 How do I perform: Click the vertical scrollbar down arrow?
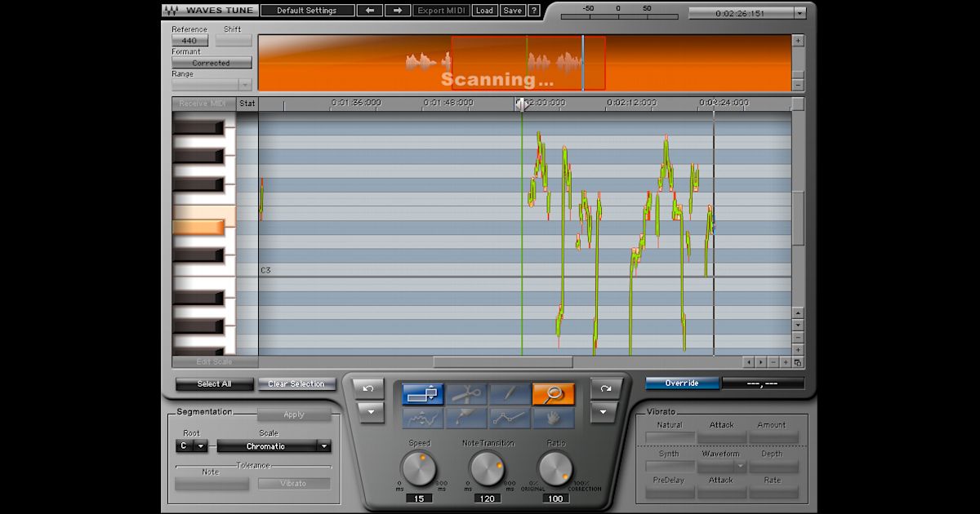tap(798, 324)
